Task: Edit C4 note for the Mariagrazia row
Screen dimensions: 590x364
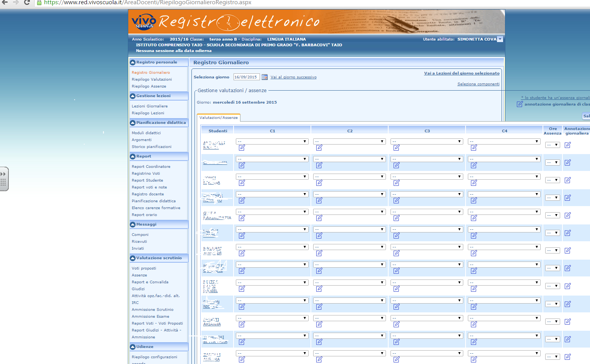Action: point(474,218)
